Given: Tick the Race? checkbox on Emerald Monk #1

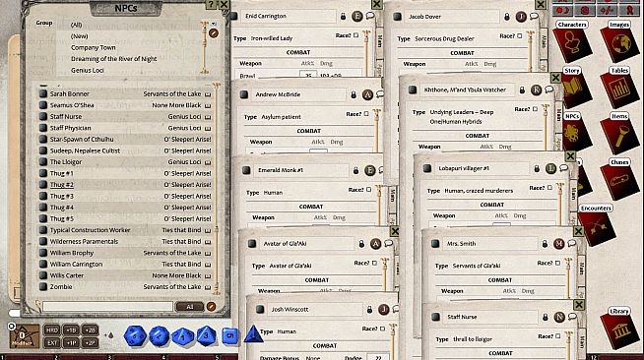Looking at the screenshot, I should (x=369, y=190).
